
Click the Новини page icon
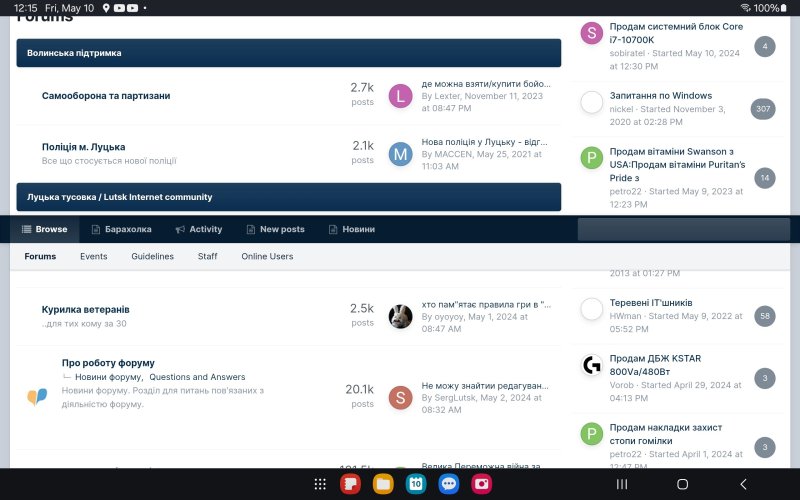coord(333,230)
